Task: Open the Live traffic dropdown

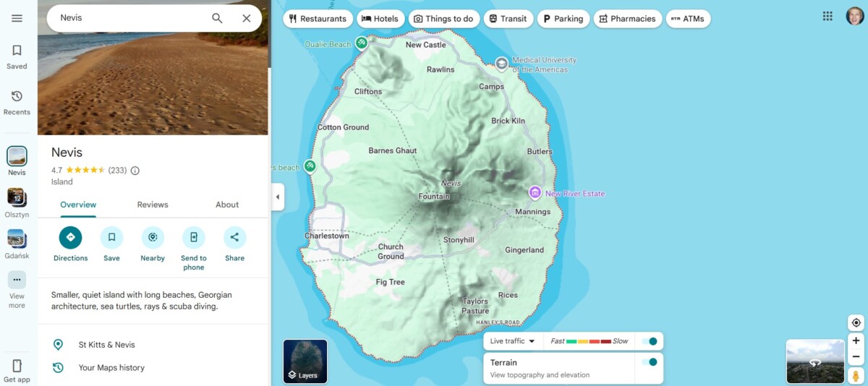Action: [513, 341]
